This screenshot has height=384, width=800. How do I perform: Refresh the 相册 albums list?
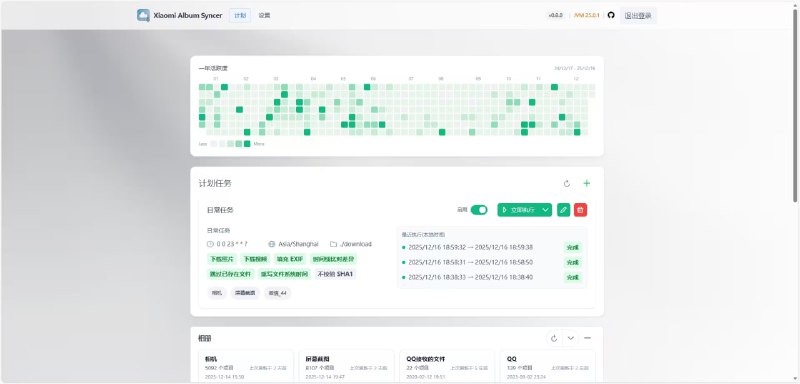(x=554, y=338)
